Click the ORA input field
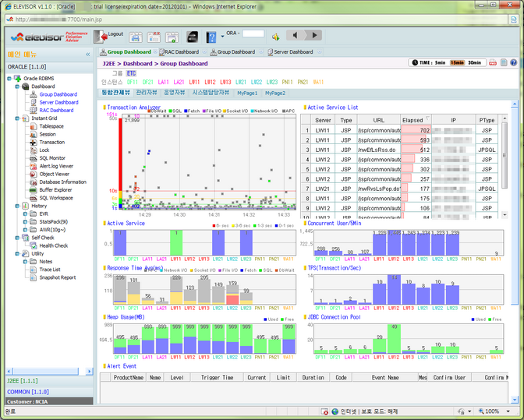Screen dimensions: 524x420 tap(253, 34)
